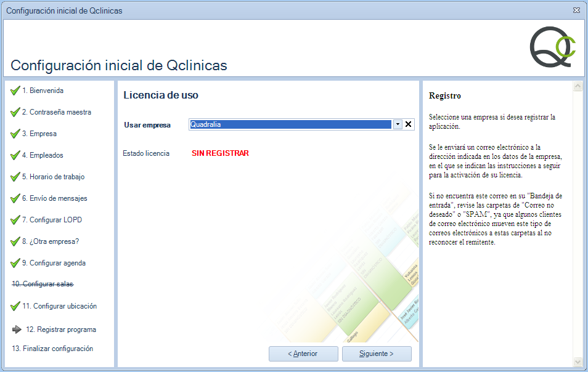This screenshot has width=588, height=372.
Task: Click the Qclinicas QC logo
Action: click(552, 47)
